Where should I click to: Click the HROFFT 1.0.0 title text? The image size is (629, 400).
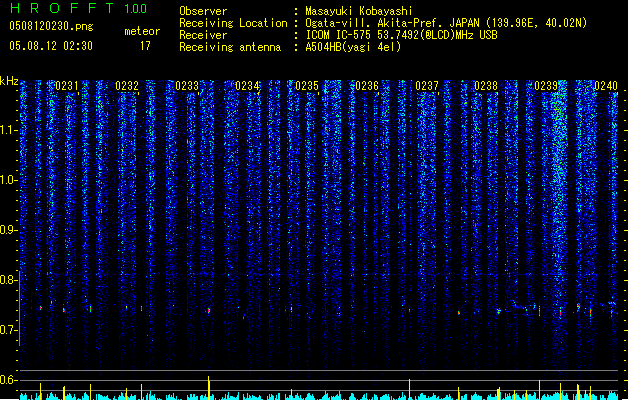click(x=78, y=8)
